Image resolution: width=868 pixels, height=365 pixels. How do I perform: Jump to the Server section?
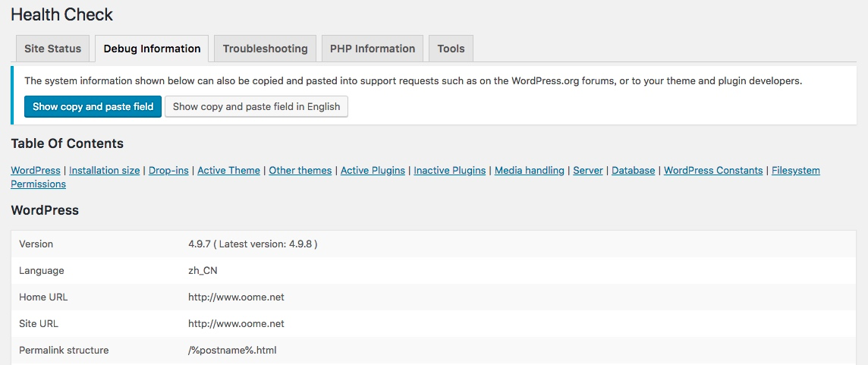click(x=587, y=171)
